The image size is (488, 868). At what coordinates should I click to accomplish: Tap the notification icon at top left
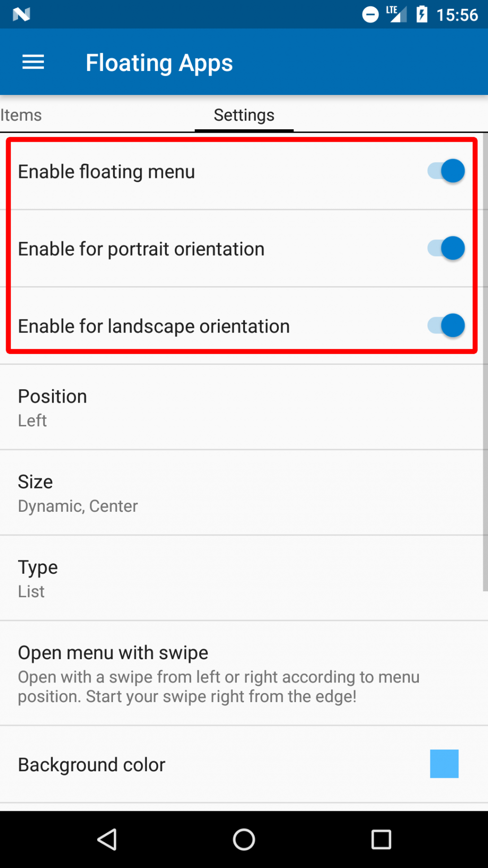pos(20,14)
